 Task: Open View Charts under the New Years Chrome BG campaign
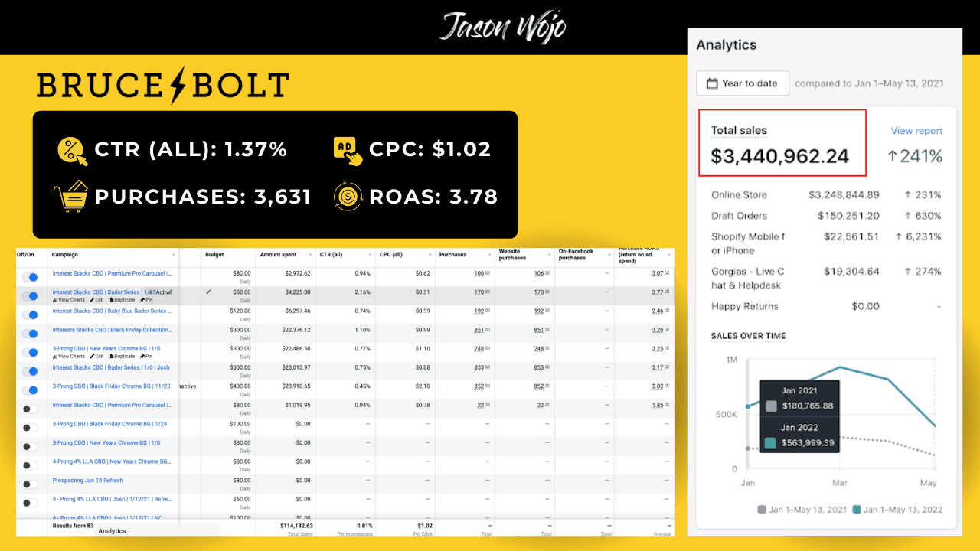69,356
